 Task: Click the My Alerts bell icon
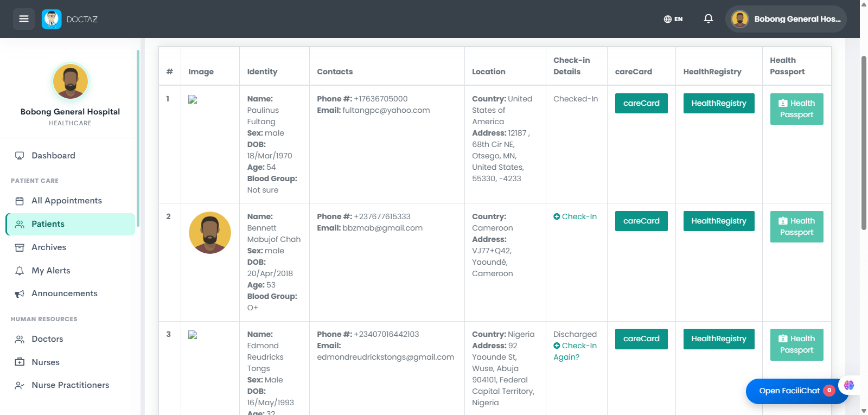pyautogui.click(x=20, y=271)
